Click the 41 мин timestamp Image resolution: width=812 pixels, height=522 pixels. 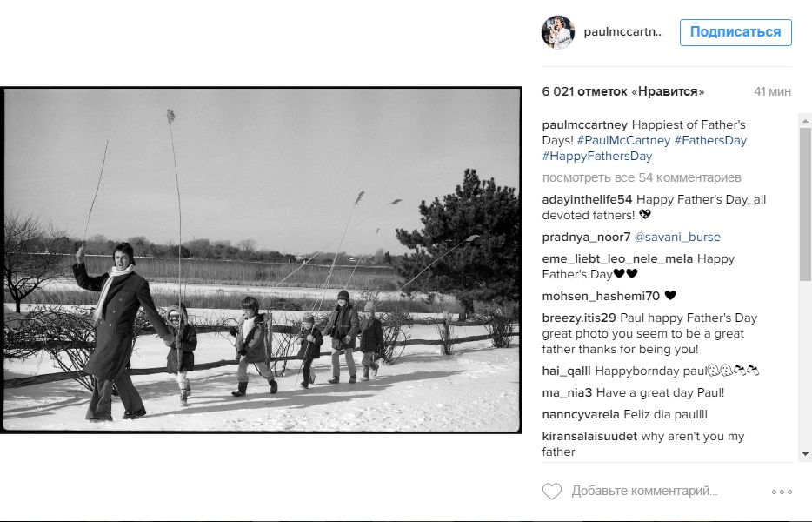[x=772, y=91]
